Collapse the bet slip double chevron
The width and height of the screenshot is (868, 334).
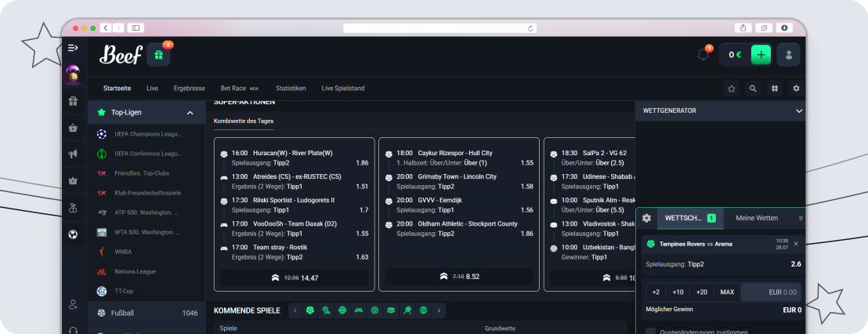(801, 218)
